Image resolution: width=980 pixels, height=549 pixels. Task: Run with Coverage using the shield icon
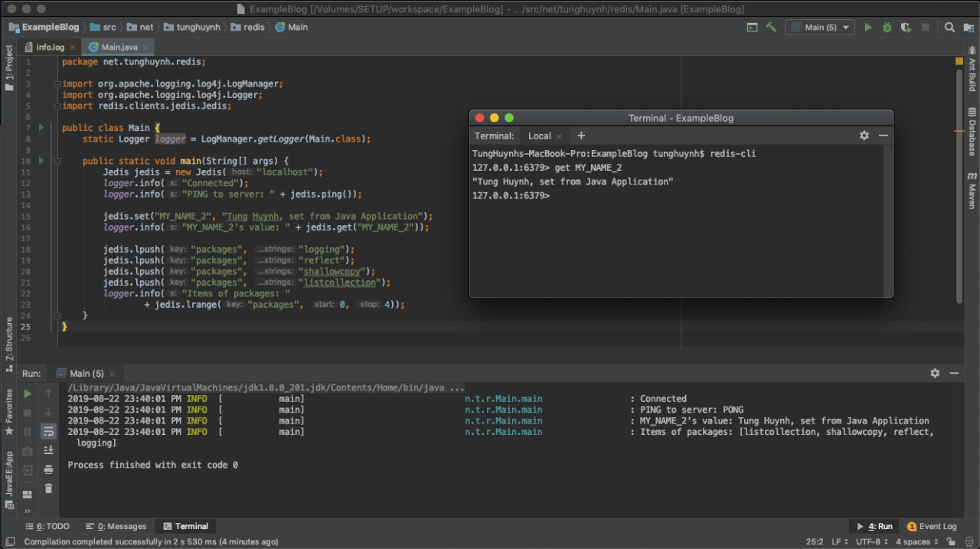[x=906, y=28]
